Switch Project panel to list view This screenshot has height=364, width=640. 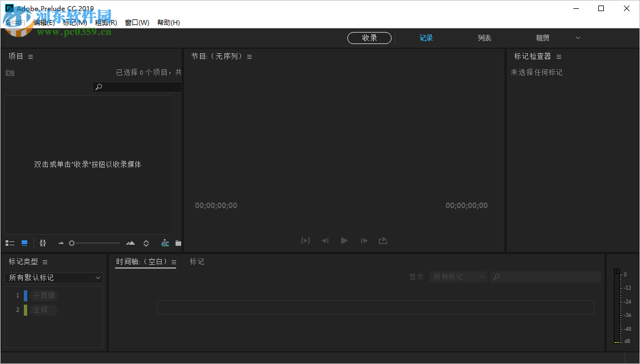click(10, 242)
